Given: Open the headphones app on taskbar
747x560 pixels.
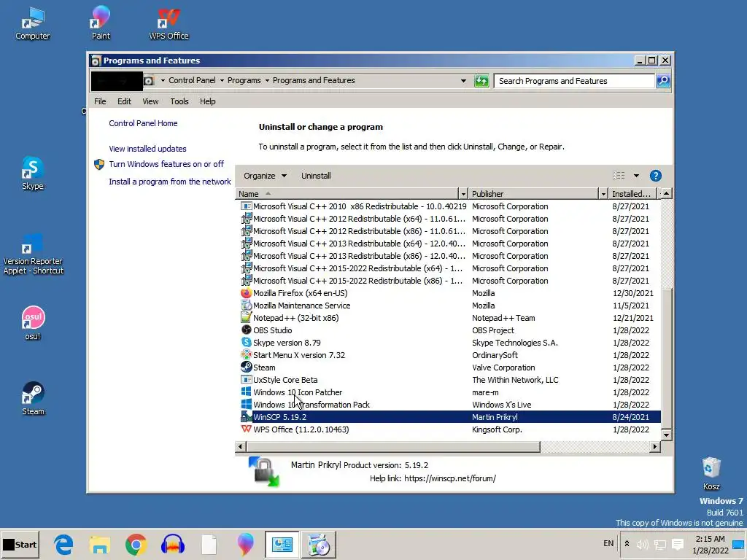Looking at the screenshot, I should (172, 544).
